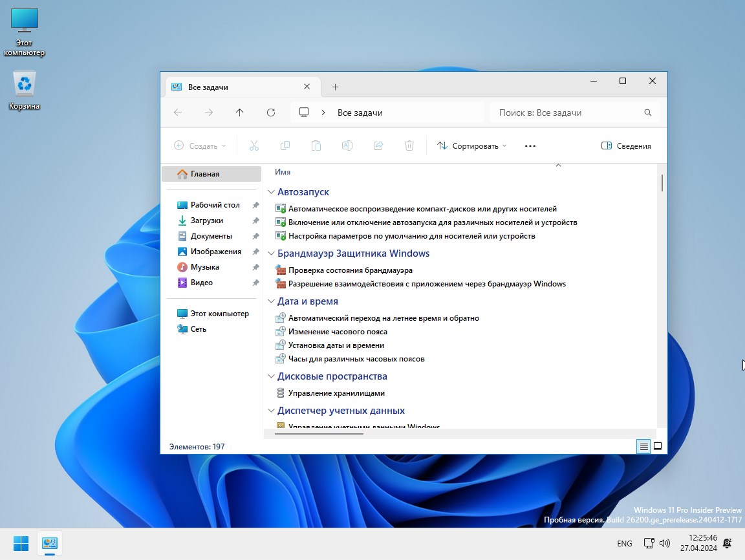745x560 pixels.
Task: Collapse the Автозапуск group
Action: tap(271, 192)
